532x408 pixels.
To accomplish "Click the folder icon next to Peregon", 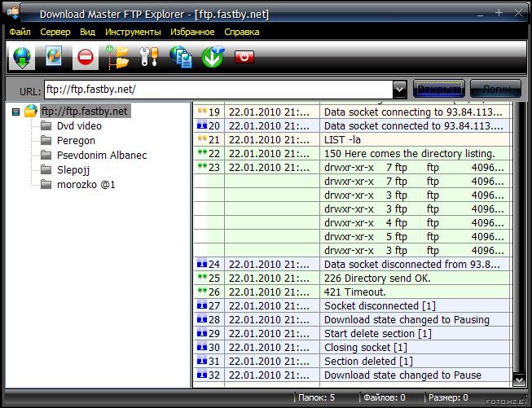I will click(x=46, y=140).
